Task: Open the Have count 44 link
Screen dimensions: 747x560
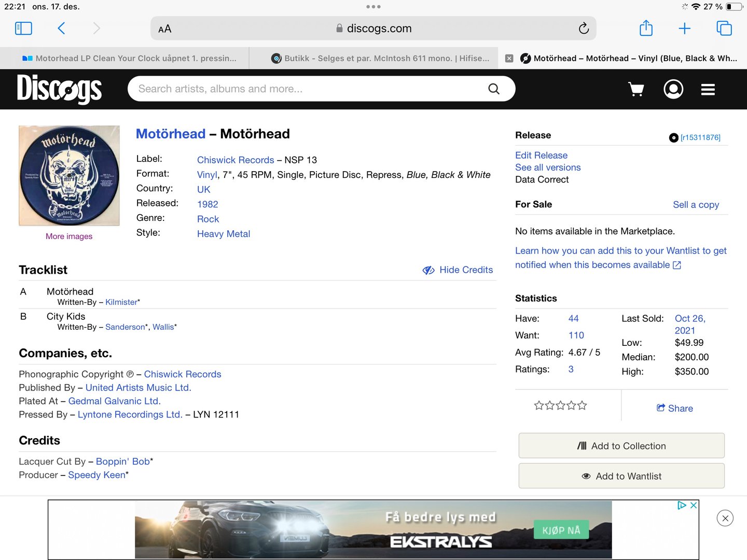Action: [x=574, y=318]
